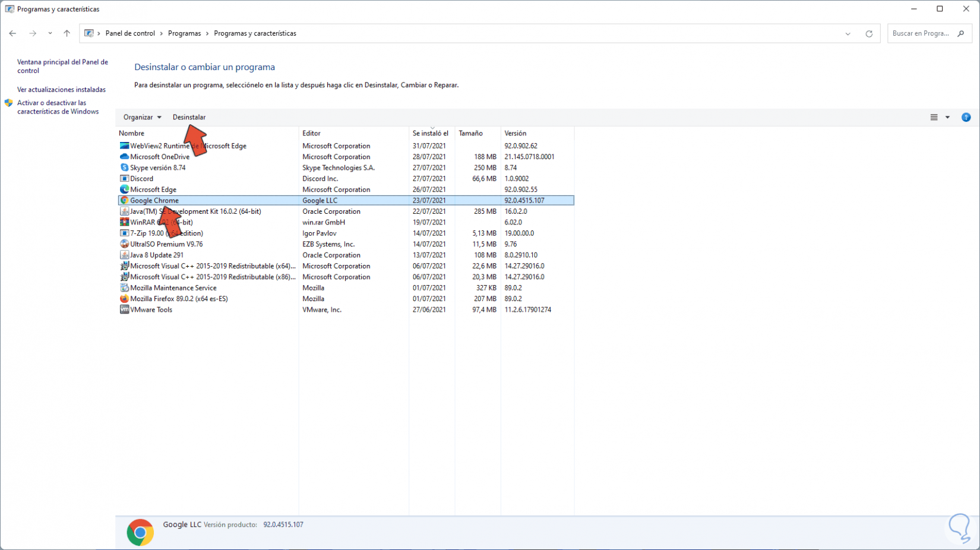
Task: Click the Discord program icon
Action: point(124,178)
